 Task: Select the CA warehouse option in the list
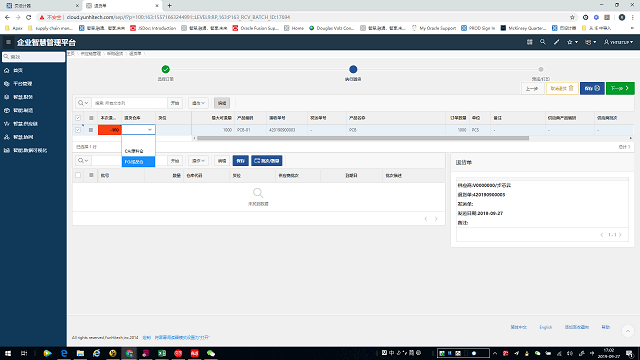pyautogui.click(x=138, y=151)
